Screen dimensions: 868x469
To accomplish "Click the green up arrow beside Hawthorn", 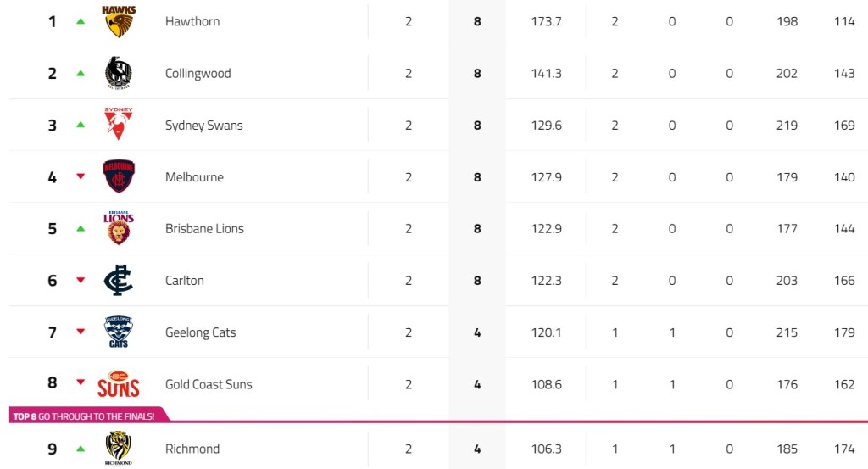I will pyautogui.click(x=81, y=21).
